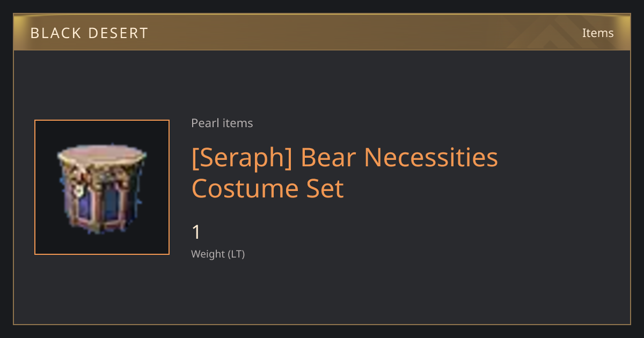Click the (LT) unit text
Screen dimensions: 644x338
[237, 254]
